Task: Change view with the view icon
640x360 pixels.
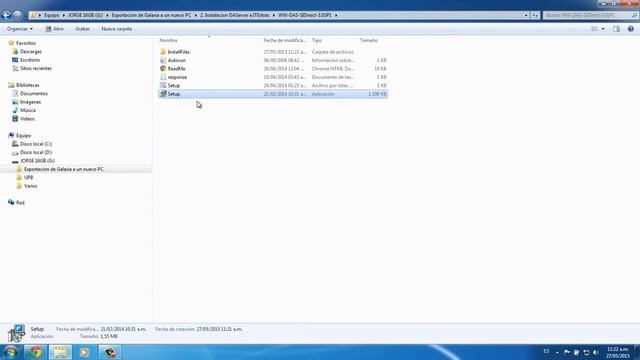Action: [594, 29]
